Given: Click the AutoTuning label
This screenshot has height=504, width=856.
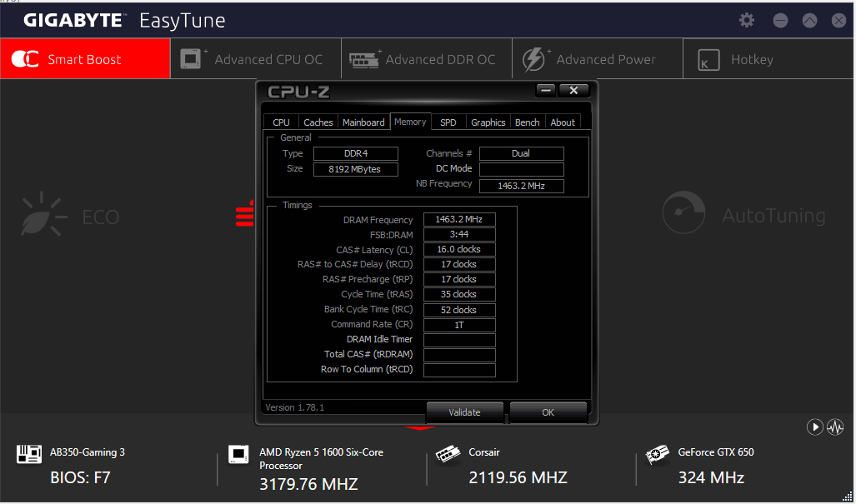Looking at the screenshot, I should (773, 216).
